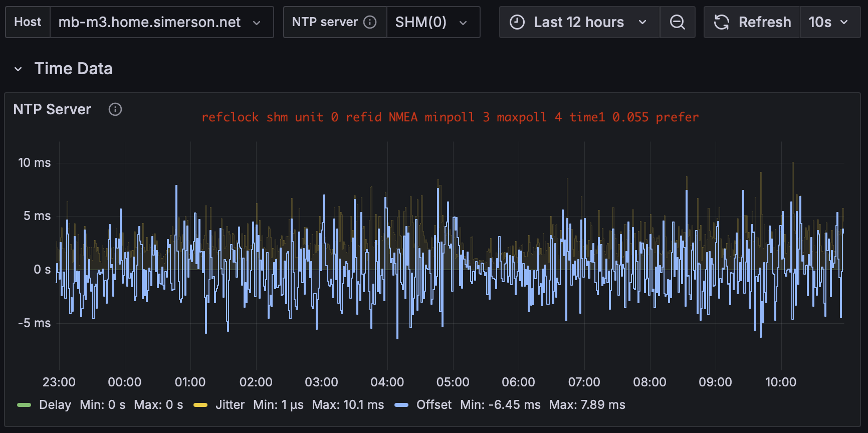Click the -5 ms y-axis label
Viewport: 868px width, 433px height.
(34, 323)
